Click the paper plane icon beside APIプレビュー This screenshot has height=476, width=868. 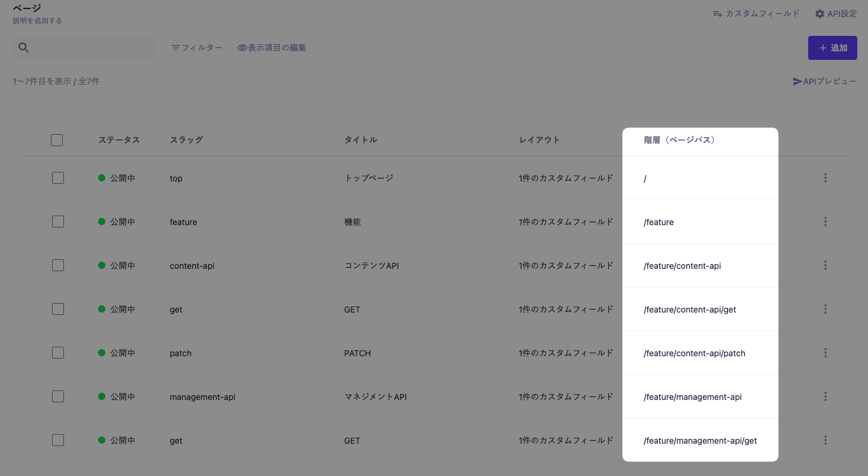[x=797, y=81]
